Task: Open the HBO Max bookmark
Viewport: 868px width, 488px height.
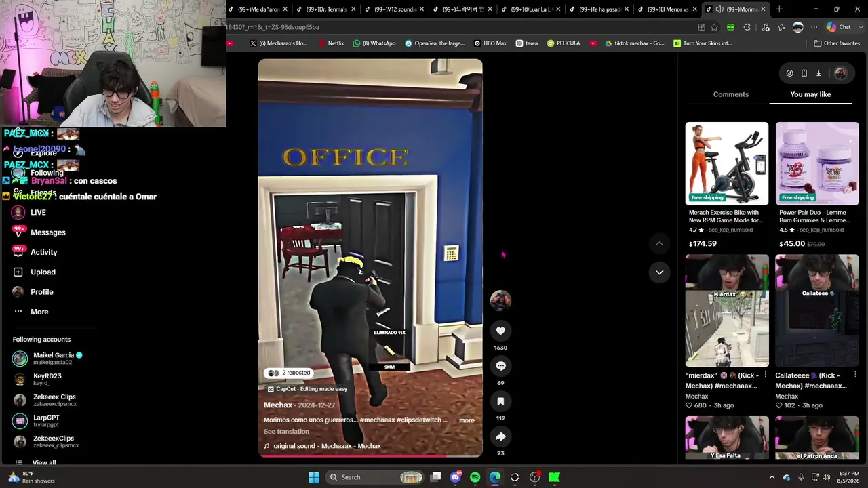Action: tap(490, 43)
